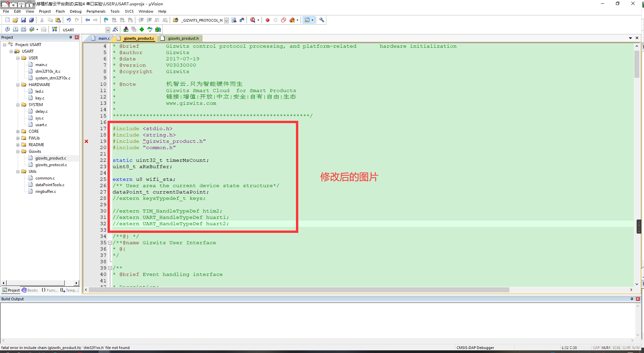Close the Project panel

77,37
